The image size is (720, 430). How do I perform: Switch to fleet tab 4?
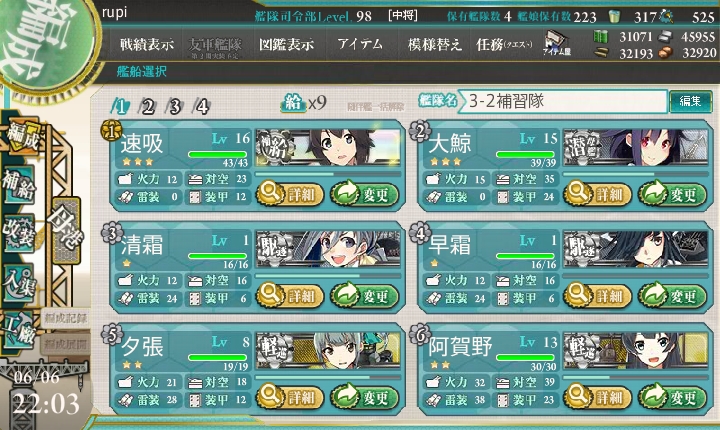[202, 107]
